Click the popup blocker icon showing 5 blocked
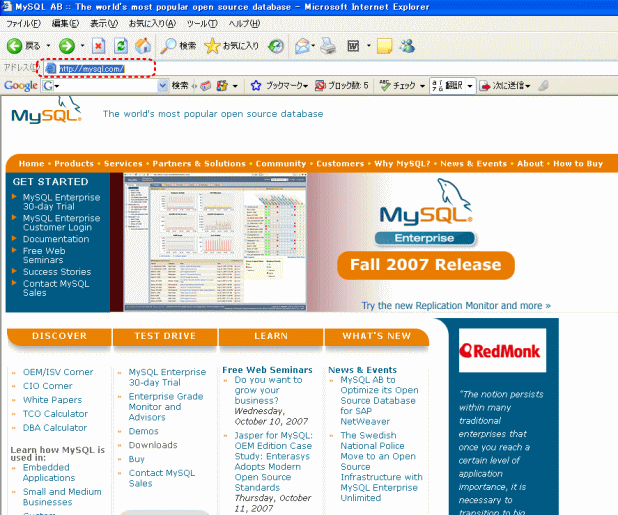The image size is (618, 515). (x=320, y=85)
